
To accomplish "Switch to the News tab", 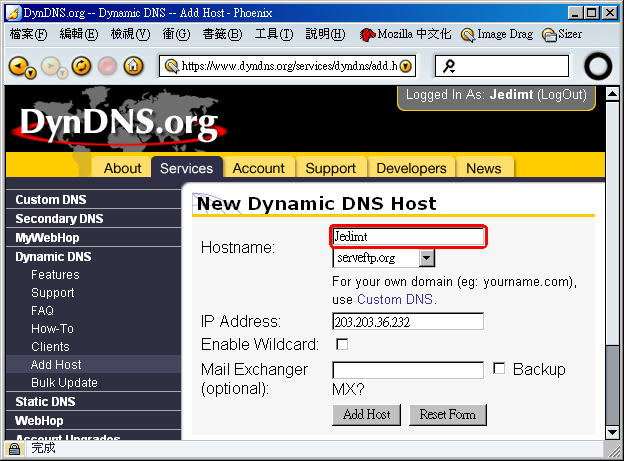I will point(484,168).
